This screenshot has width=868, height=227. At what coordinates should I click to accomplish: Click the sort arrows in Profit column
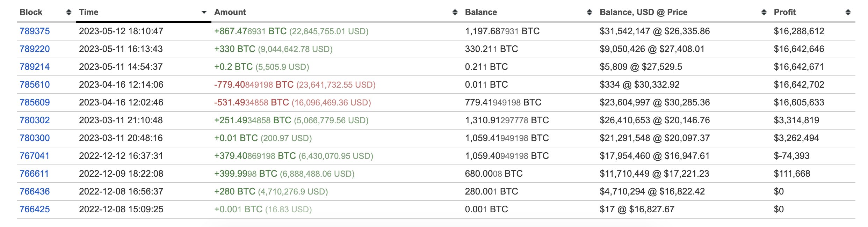(x=848, y=13)
